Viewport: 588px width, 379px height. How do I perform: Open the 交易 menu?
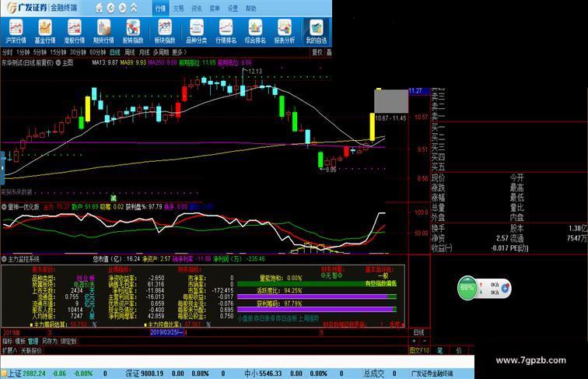click(x=179, y=9)
